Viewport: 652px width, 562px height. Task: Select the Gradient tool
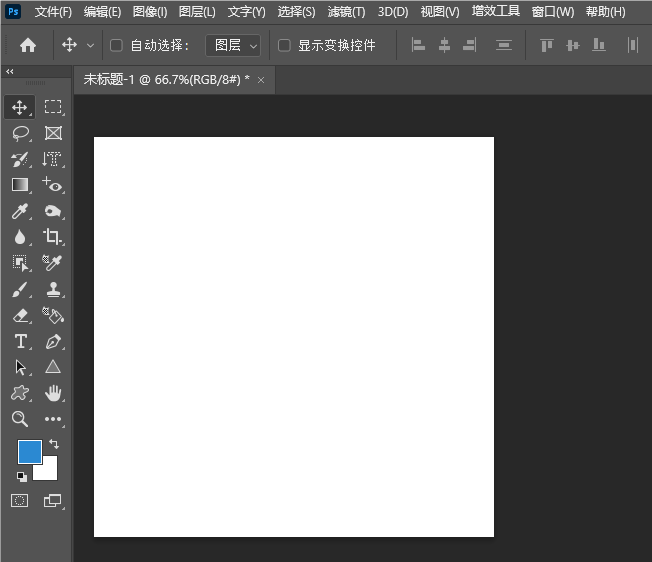click(x=20, y=185)
